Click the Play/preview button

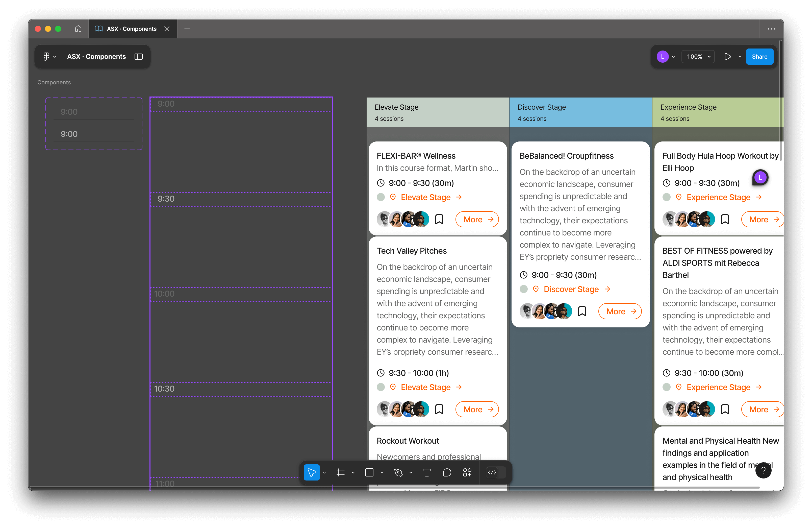click(x=727, y=57)
